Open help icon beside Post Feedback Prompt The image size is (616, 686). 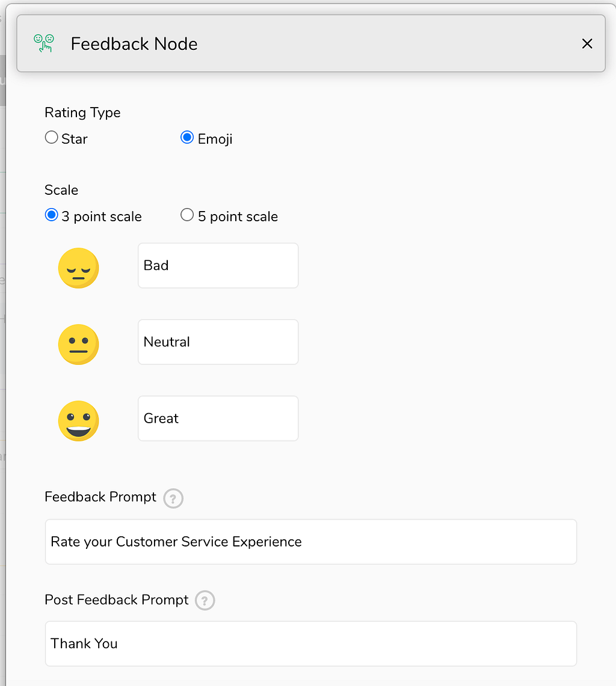pos(205,600)
